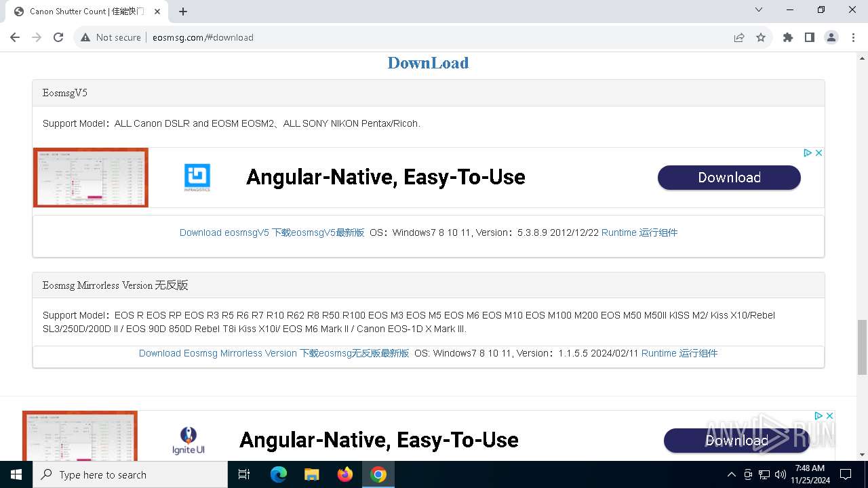Viewport: 868px width, 488px height.
Task: Reload the eosmsg page
Action: (58, 37)
